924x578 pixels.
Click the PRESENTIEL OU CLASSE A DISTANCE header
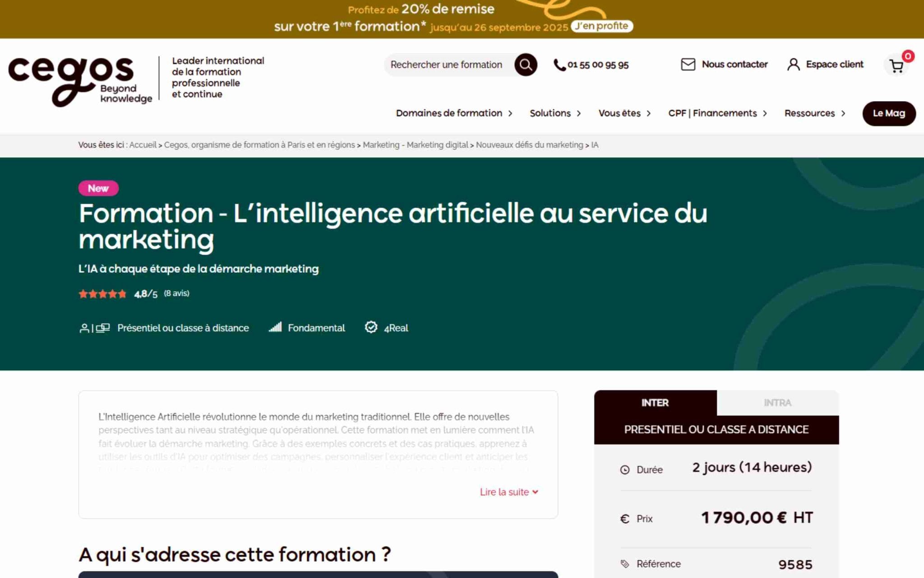[x=716, y=429]
